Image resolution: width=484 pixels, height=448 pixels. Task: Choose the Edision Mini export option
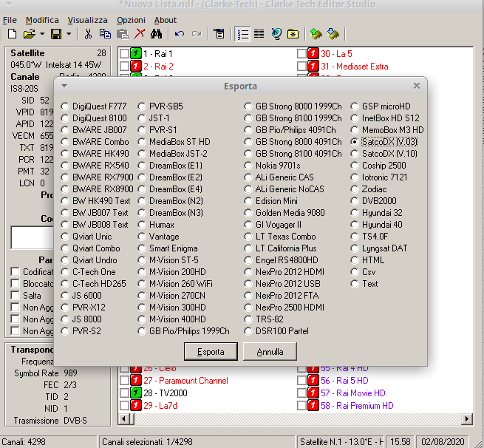coord(248,201)
